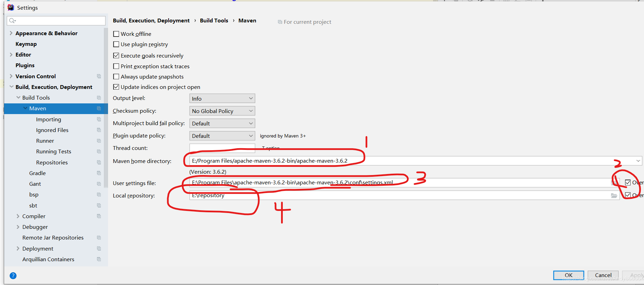This screenshot has width=644, height=285.
Task: Open the Output level dropdown
Action: [222, 99]
